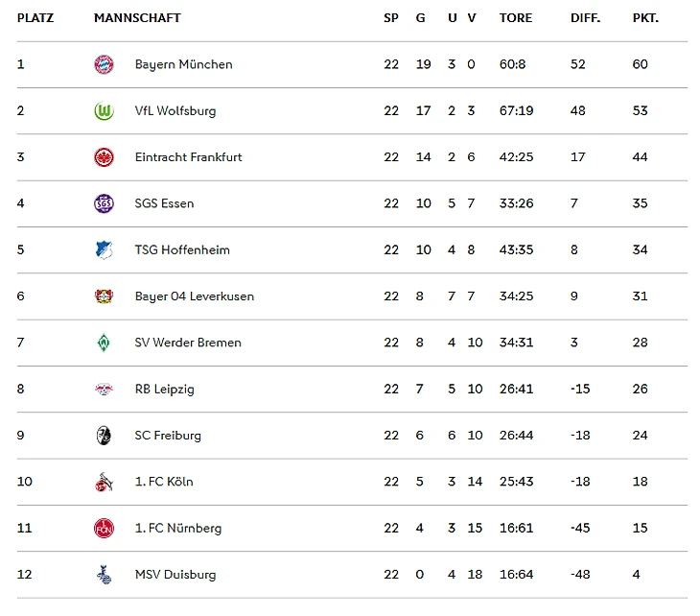Click the SC Freiburg crest
Viewport: 700px width, 616px height.
click(x=104, y=436)
